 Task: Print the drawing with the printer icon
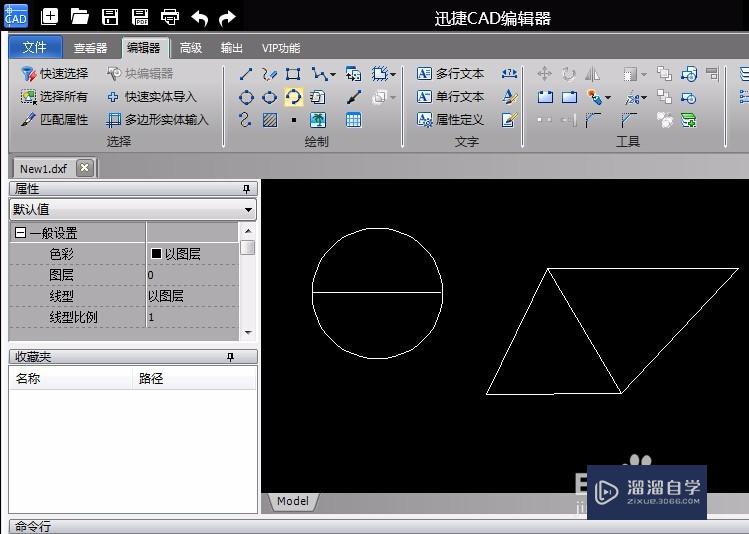point(170,17)
